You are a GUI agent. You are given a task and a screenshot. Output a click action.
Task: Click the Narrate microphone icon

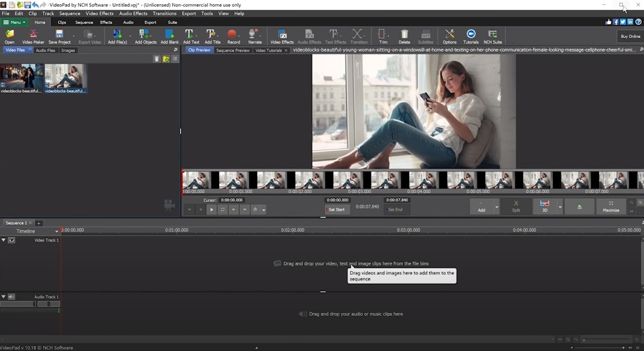click(x=255, y=36)
